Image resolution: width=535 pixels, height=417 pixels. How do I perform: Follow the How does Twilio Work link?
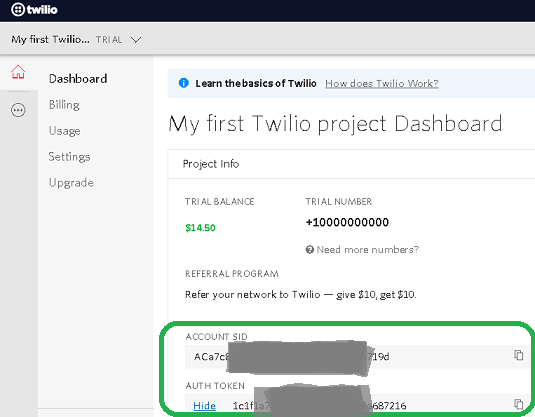(x=382, y=83)
